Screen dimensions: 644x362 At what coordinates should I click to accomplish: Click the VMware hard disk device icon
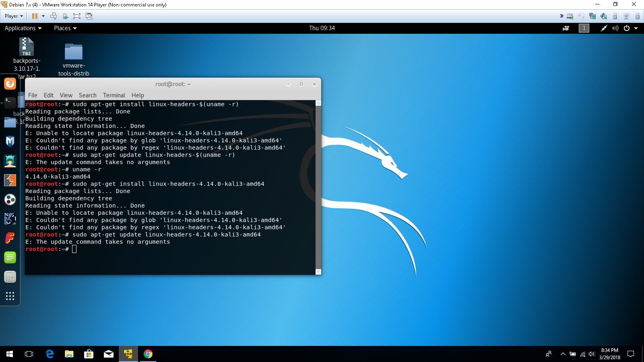(570, 16)
